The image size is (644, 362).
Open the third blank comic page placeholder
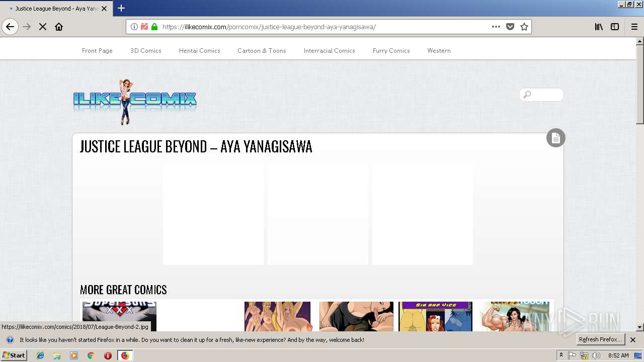423,215
